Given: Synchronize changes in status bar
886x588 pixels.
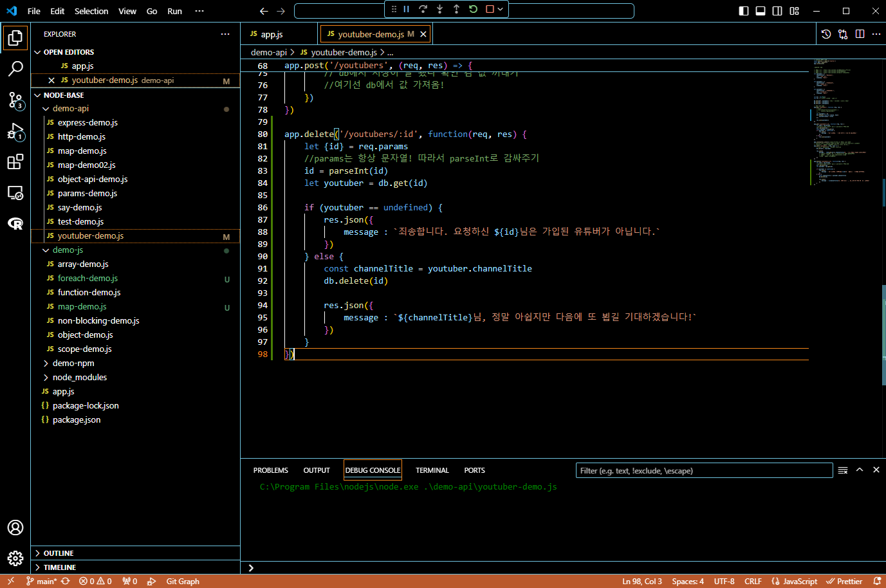Looking at the screenshot, I should [x=65, y=582].
